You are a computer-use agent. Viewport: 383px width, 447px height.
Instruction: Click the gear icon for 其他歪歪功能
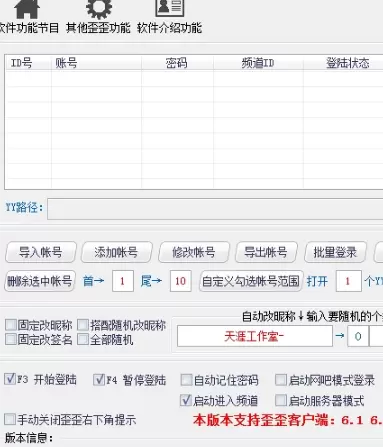point(99,8)
